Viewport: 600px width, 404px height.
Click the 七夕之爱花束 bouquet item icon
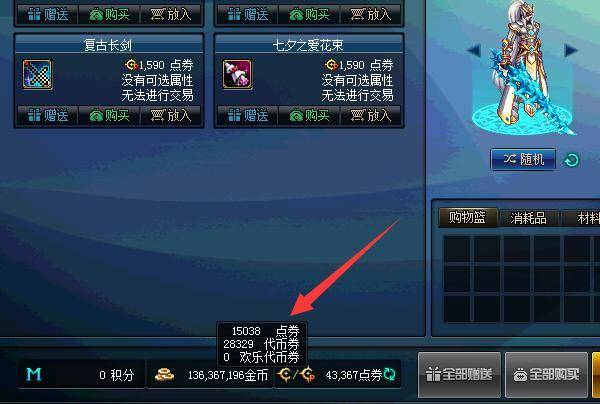pyautogui.click(x=237, y=75)
